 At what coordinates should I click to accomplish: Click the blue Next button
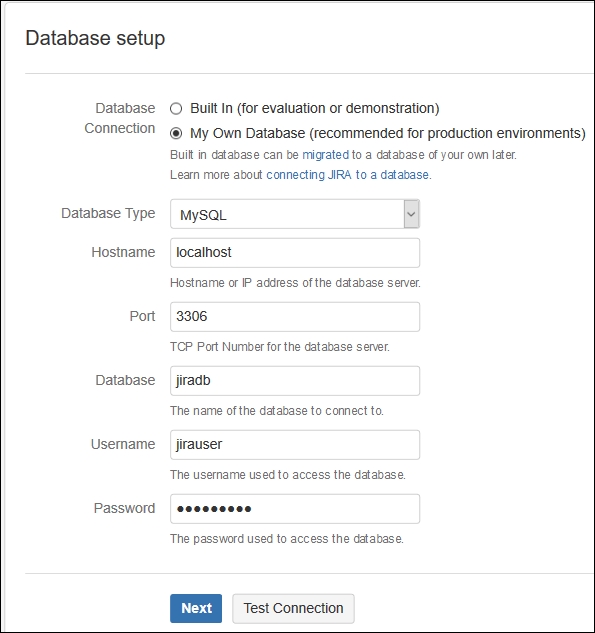pos(196,608)
